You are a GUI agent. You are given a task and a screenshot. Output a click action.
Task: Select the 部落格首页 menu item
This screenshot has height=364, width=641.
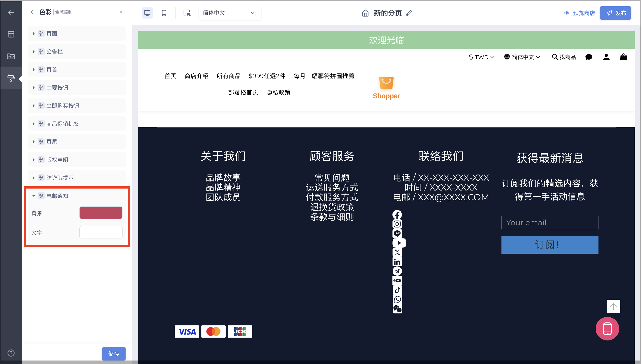[243, 92]
